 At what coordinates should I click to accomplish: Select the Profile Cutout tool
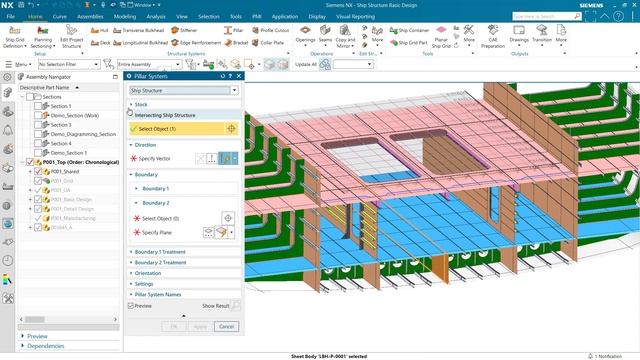(270, 30)
